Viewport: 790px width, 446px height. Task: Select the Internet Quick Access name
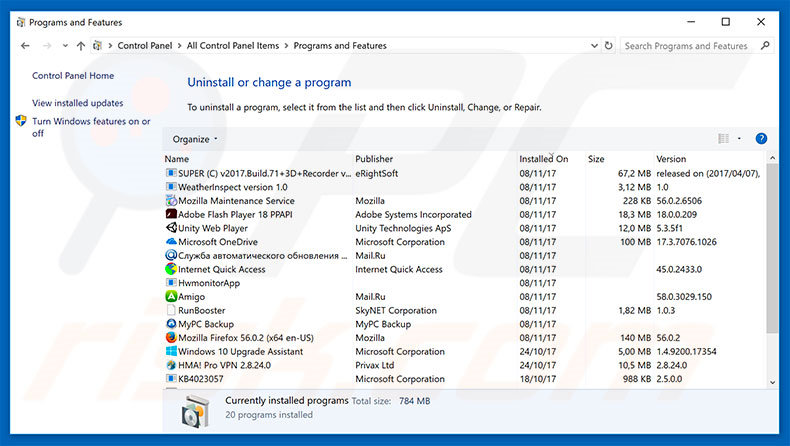tap(222, 269)
